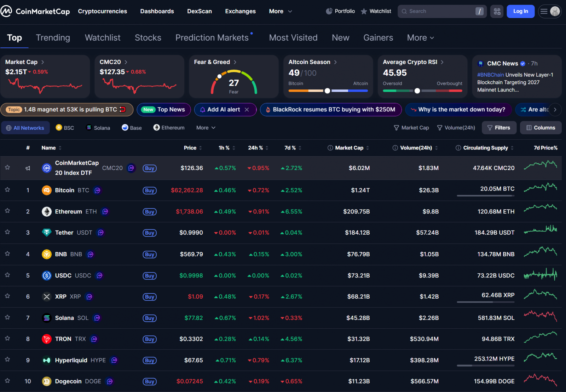The height and width of the screenshot is (392, 566).
Task: Sort table by 1h % column
Action: click(x=227, y=148)
